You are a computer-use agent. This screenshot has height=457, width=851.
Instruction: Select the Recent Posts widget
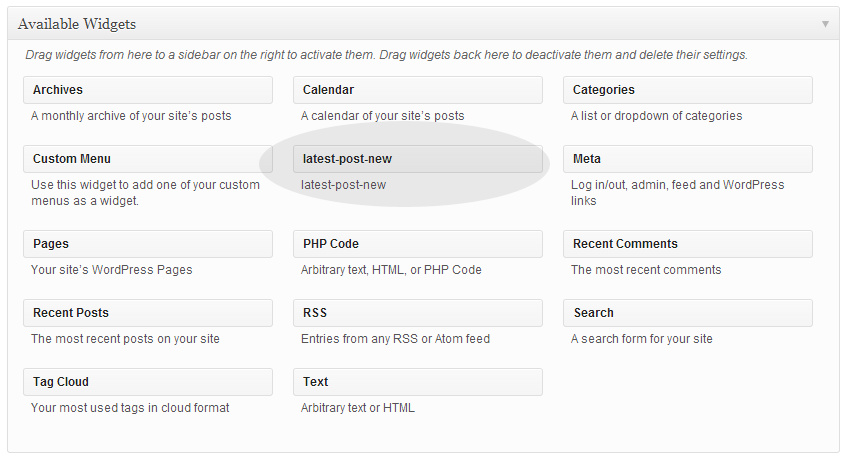point(148,313)
